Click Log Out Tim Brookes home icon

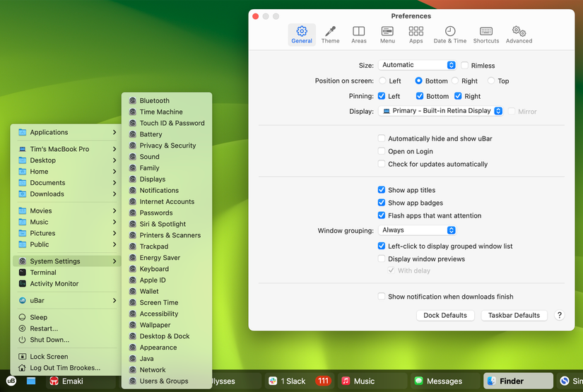point(23,368)
